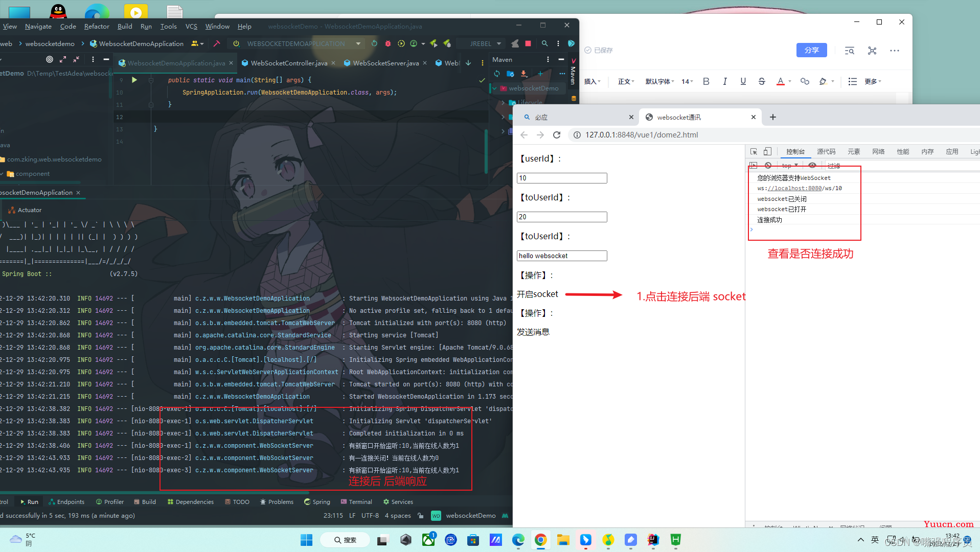
Task: Open ws://localhost:8080 link in console
Action: click(795, 188)
